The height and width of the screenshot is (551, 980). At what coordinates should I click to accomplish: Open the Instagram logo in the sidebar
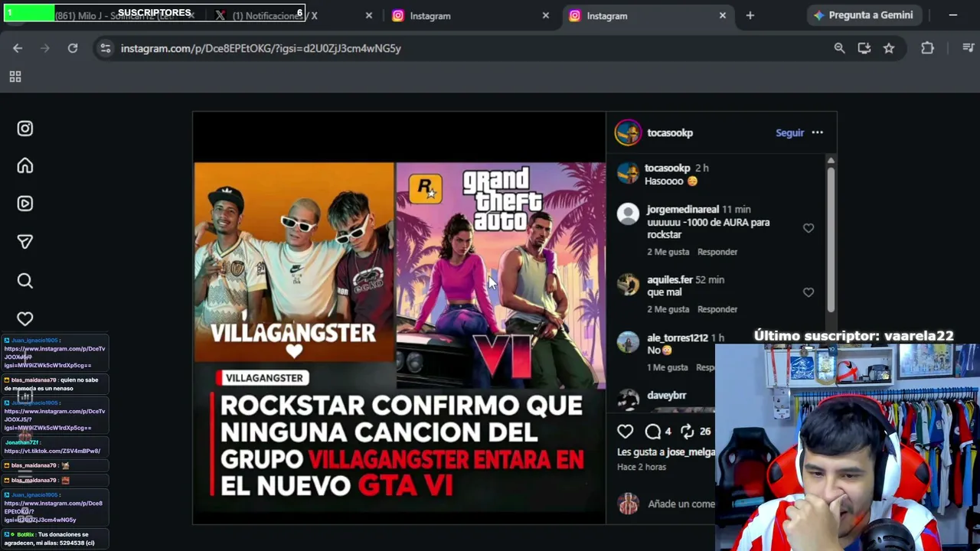25,129
